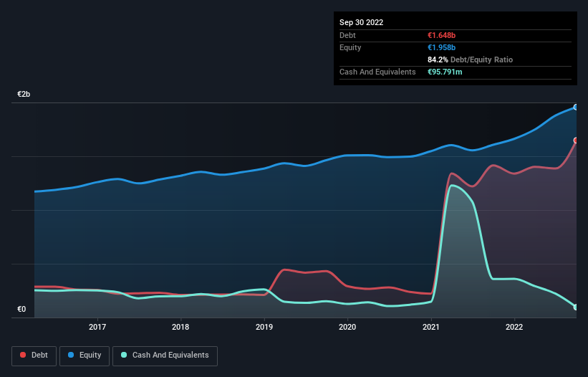Toggle the Cash And Equivalents legend button
Viewport: 588px width, 377px height.
(x=165, y=355)
